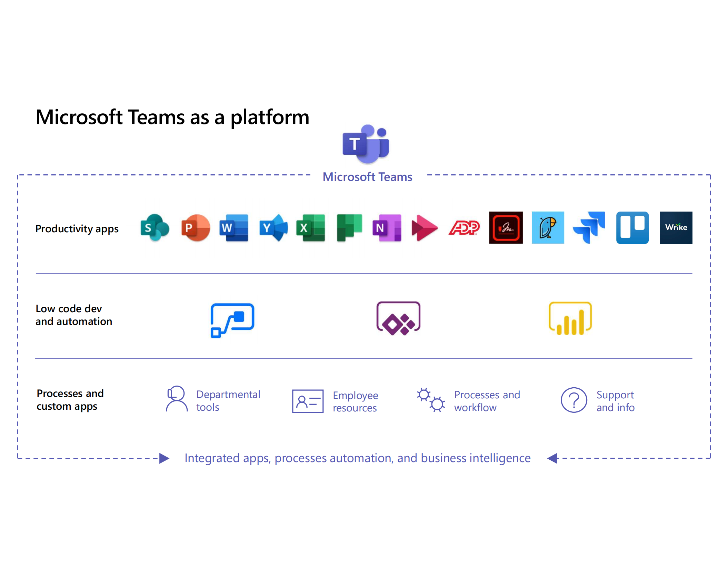Viewport: 728px width, 562px height.
Task: Select the Adobe Sign icon
Action: [506, 228]
